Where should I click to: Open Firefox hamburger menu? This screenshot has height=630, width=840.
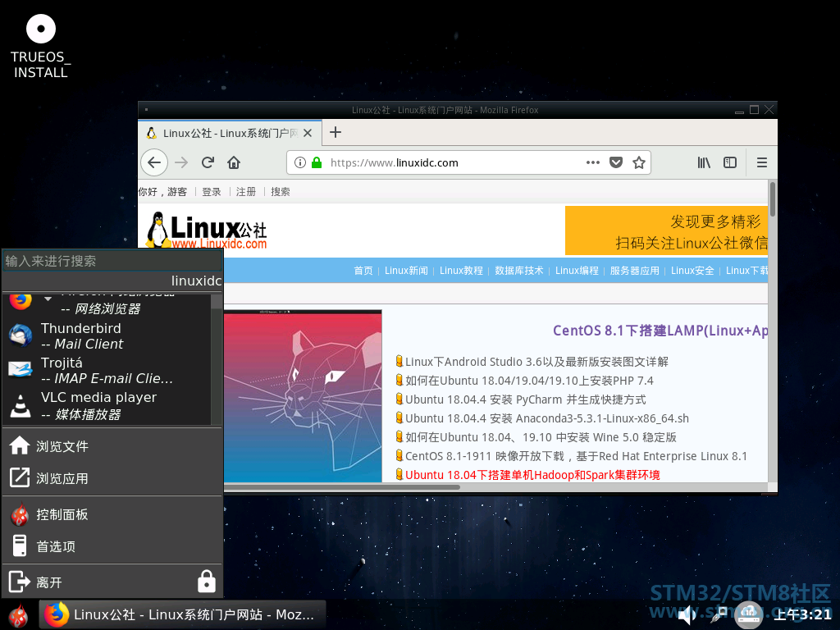[x=762, y=162]
